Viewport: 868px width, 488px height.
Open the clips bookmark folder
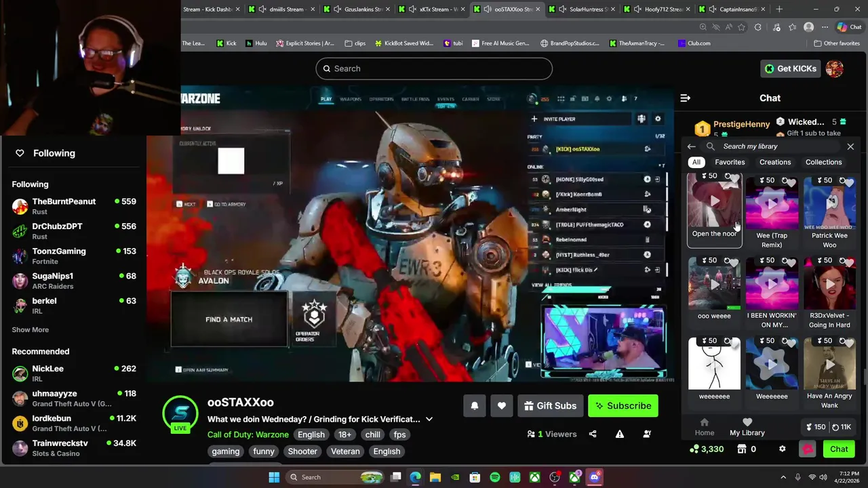pos(355,43)
